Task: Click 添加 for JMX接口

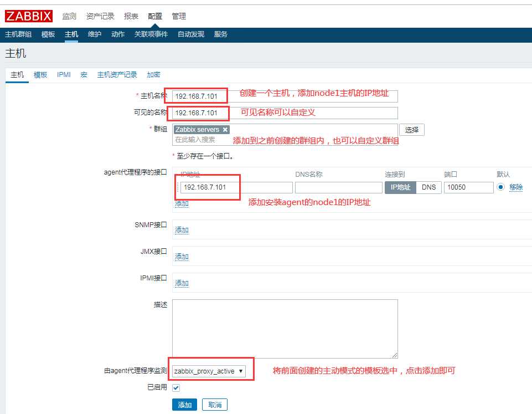Action: coord(182,257)
